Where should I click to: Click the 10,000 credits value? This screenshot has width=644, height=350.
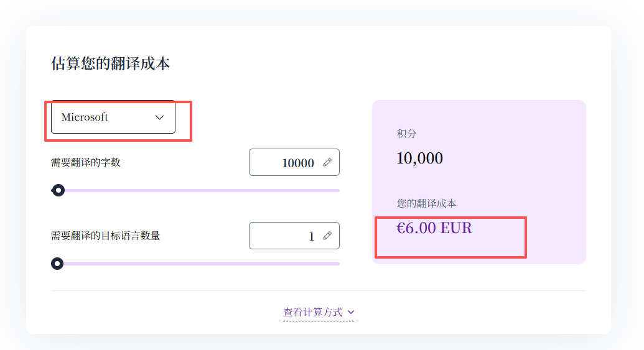point(419,159)
